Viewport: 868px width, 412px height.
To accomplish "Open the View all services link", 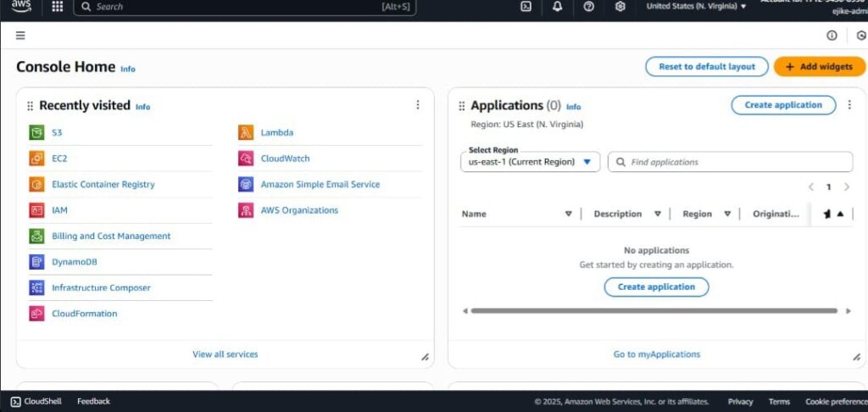I will click(x=225, y=354).
